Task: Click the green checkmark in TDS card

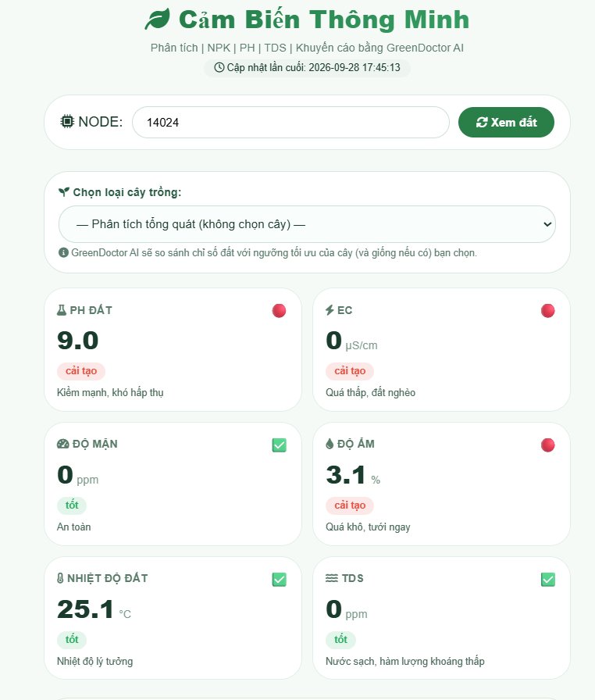Action: (547, 580)
